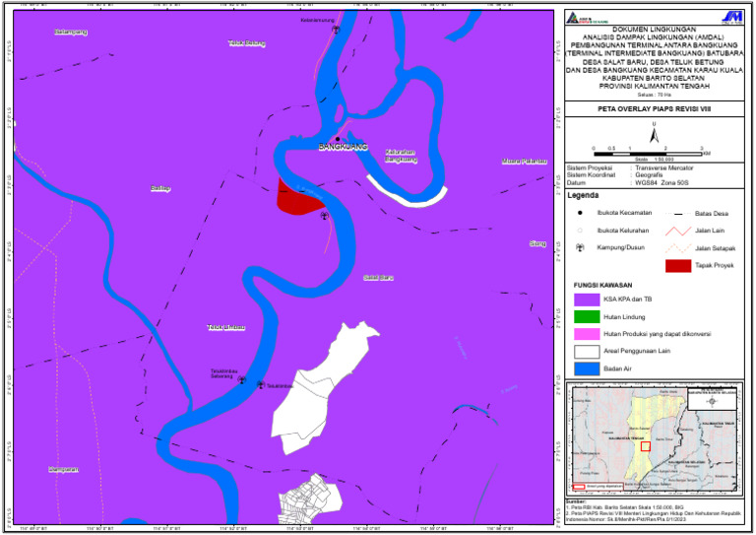
Task: Click the Batampang place label
Action: [x=71, y=32]
